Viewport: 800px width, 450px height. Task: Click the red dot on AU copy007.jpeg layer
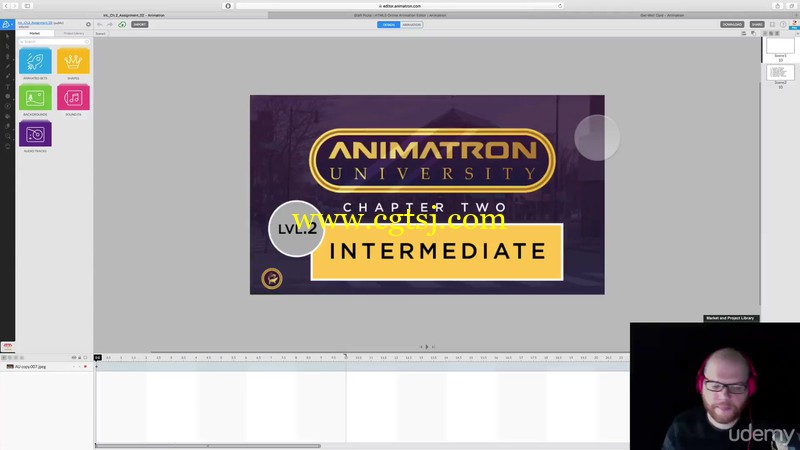(x=85, y=367)
